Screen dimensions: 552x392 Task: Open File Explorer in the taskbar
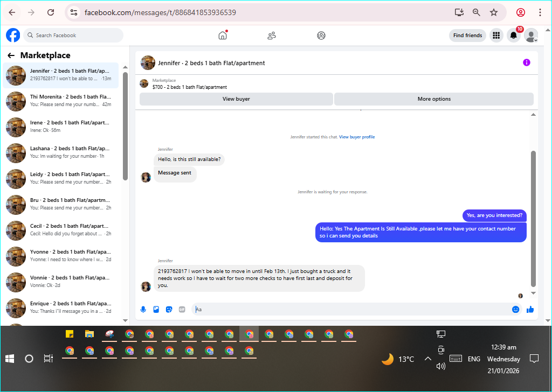pos(89,334)
